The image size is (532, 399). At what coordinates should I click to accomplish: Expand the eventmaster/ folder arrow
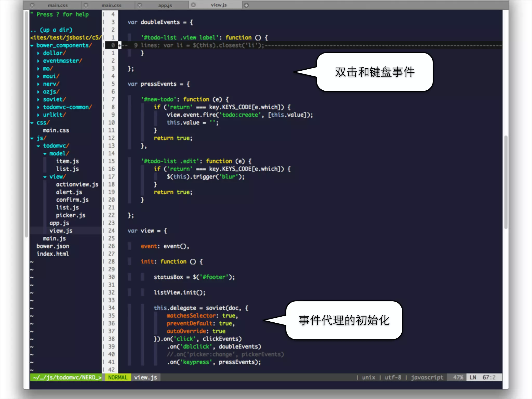(38, 61)
